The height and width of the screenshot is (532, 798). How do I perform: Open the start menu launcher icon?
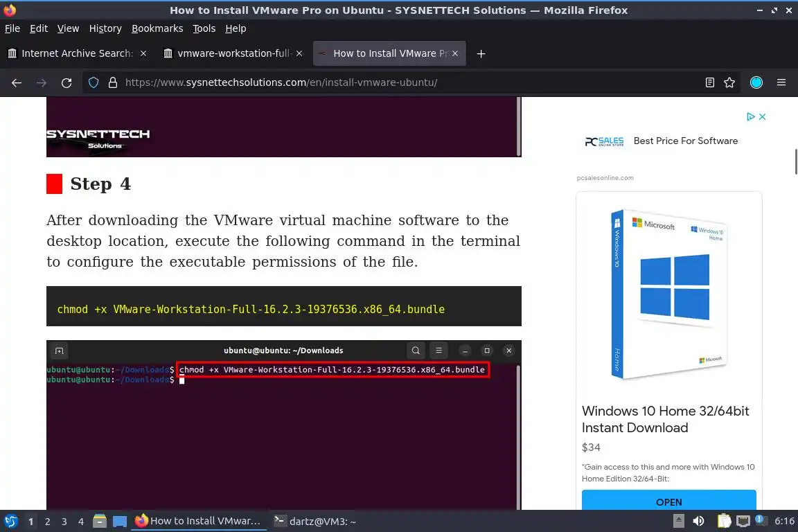11,521
